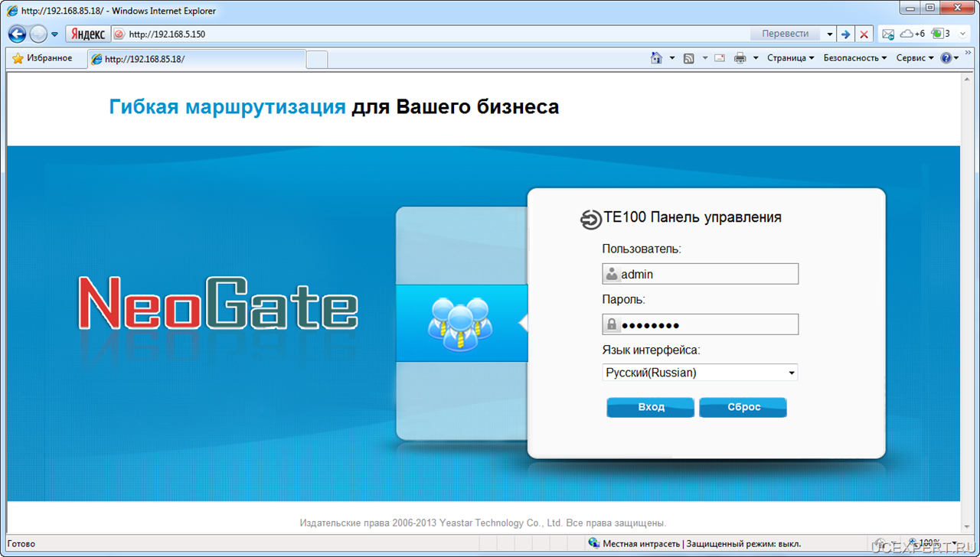Click the Home page house icon
980x557 pixels.
[656, 58]
